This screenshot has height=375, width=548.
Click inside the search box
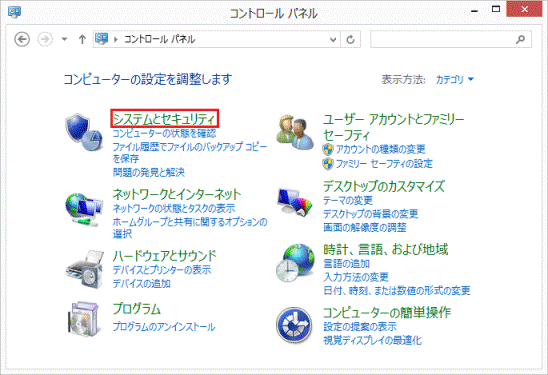(451, 39)
